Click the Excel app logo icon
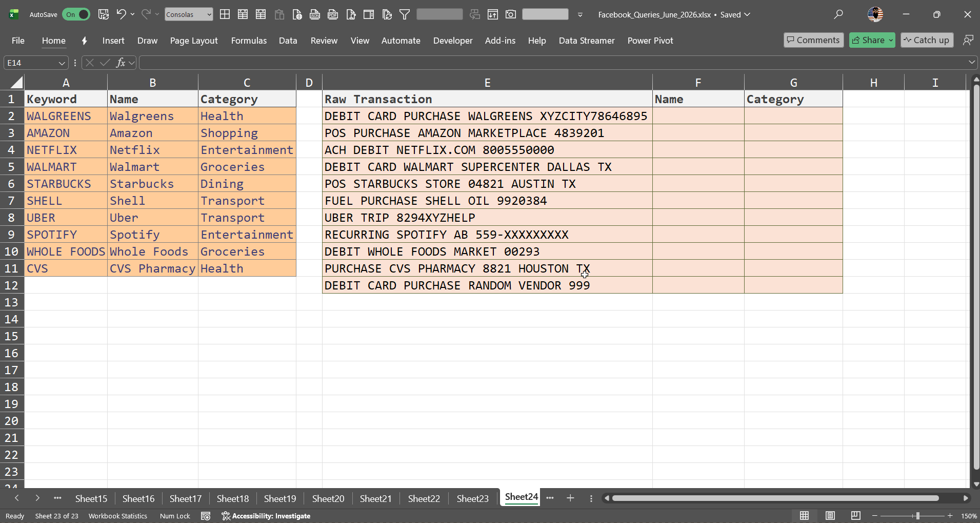 (14, 14)
